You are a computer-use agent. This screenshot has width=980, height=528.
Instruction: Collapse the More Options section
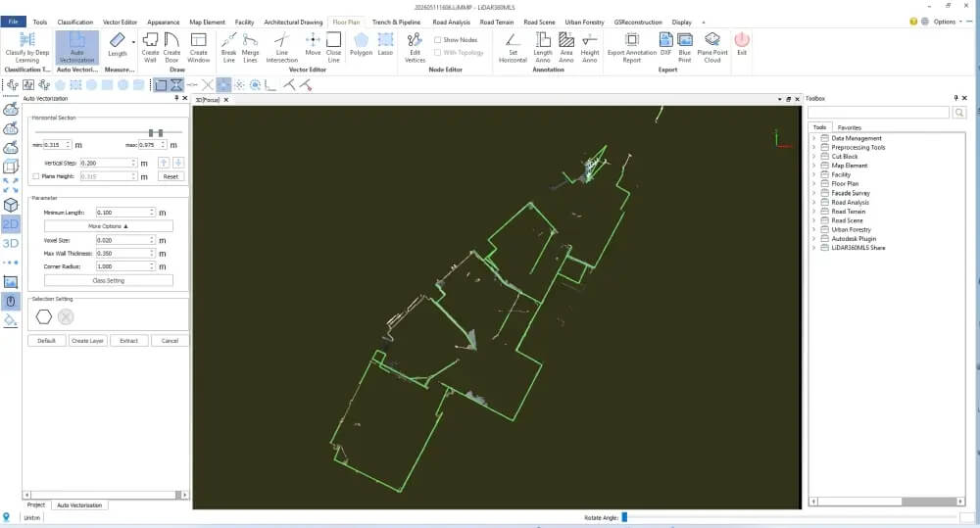[x=108, y=226]
